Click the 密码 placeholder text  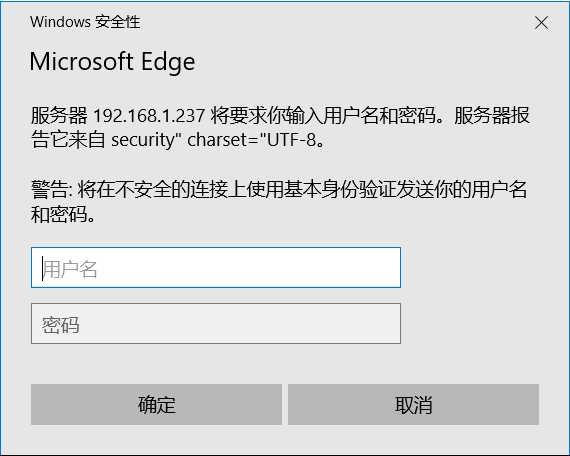point(60,325)
